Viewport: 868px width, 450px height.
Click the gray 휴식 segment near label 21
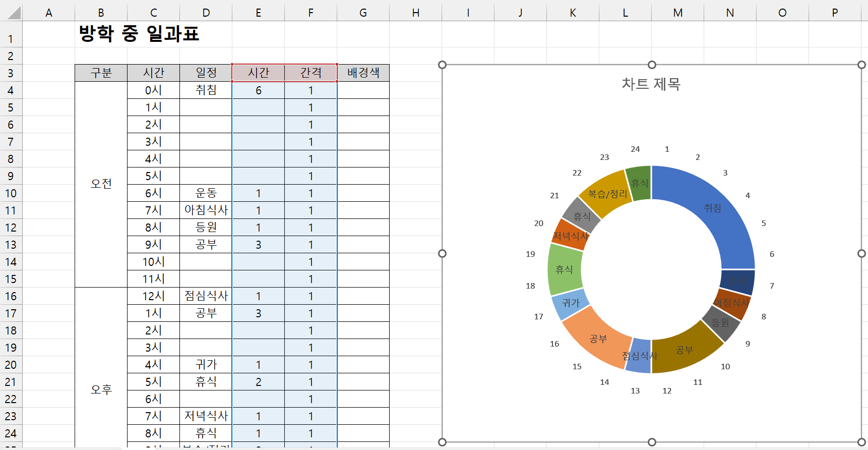581,216
